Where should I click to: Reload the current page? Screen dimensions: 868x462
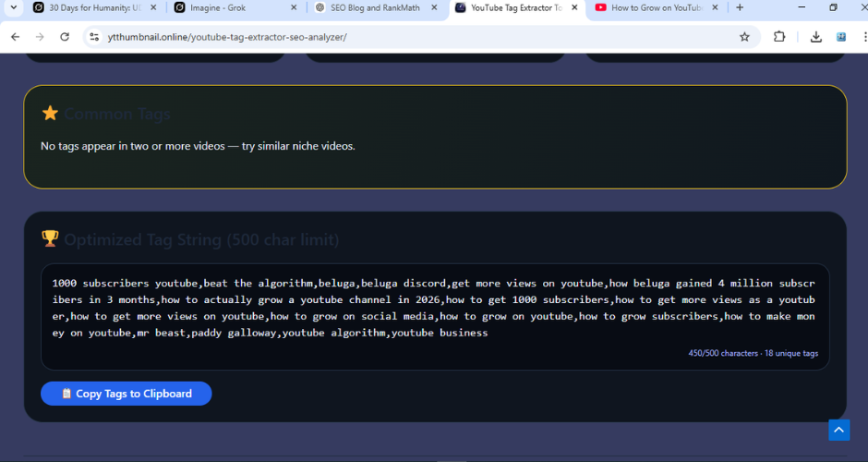65,37
